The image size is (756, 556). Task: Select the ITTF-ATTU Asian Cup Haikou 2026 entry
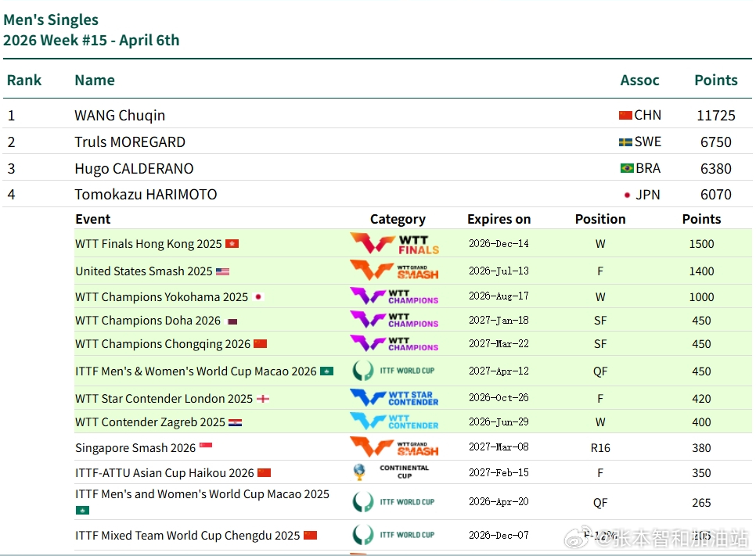(x=164, y=473)
